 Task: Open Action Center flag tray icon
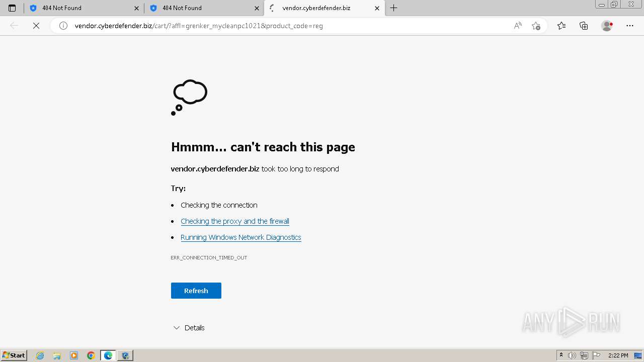(x=596, y=355)
